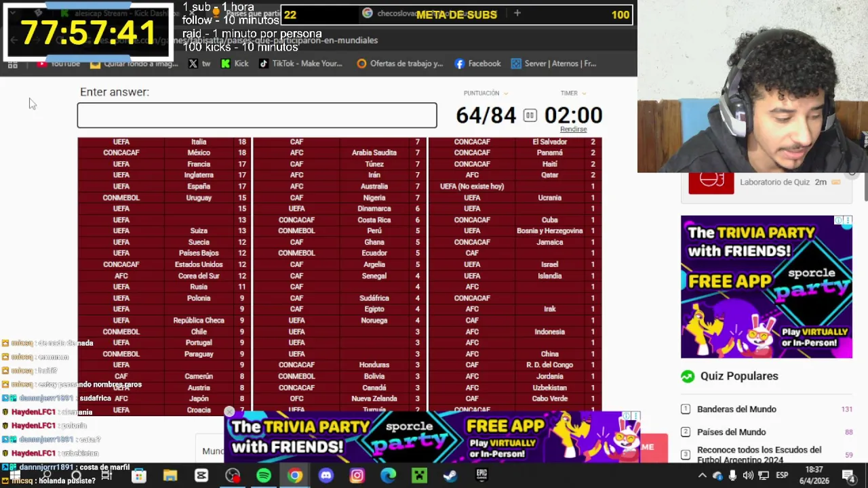Click the 'Estados Unidos' cell
The width and height of the screenshot is (868, 488).
pyautogui.click(x=199, y=265)
